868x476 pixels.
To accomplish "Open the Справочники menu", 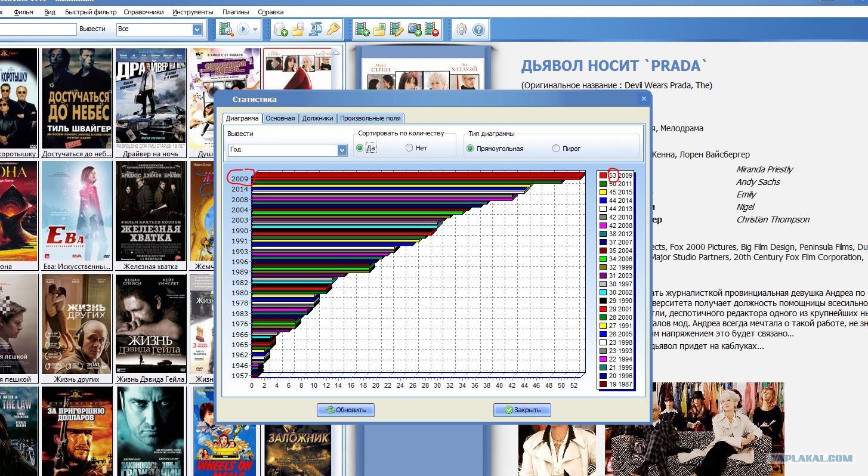I will (144, 12).
